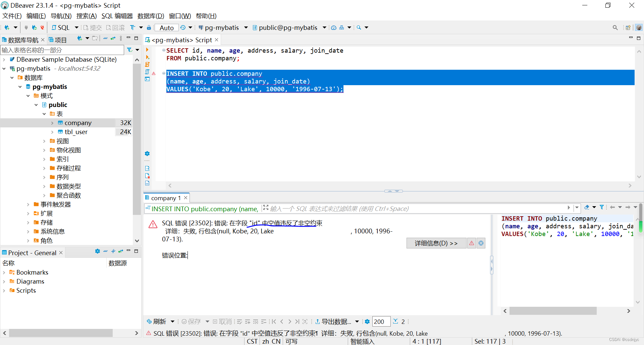The height and width of the screenshot is (345, 644).
Task: Open the 数据库(D) menu
Action: (151, 16)
